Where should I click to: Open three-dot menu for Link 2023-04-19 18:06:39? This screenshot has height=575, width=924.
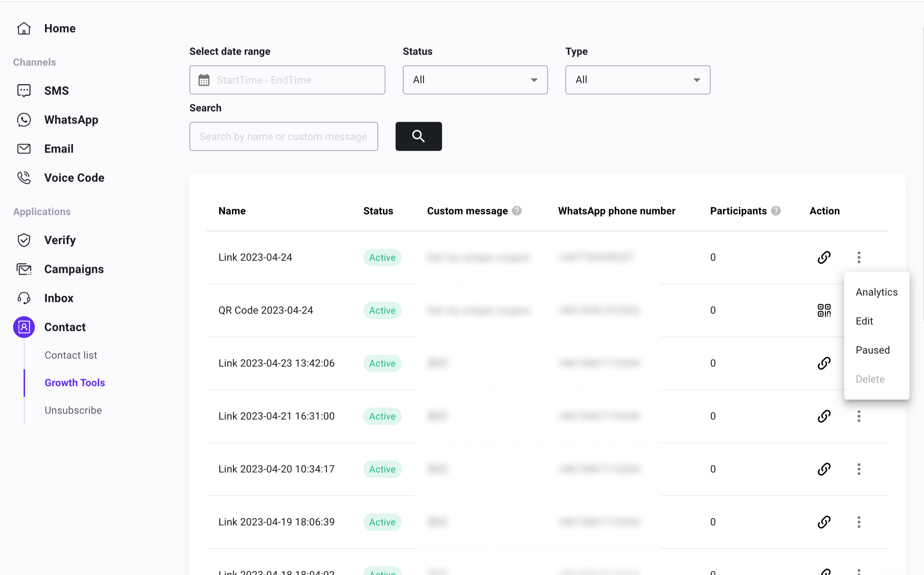tap(859, 522)
